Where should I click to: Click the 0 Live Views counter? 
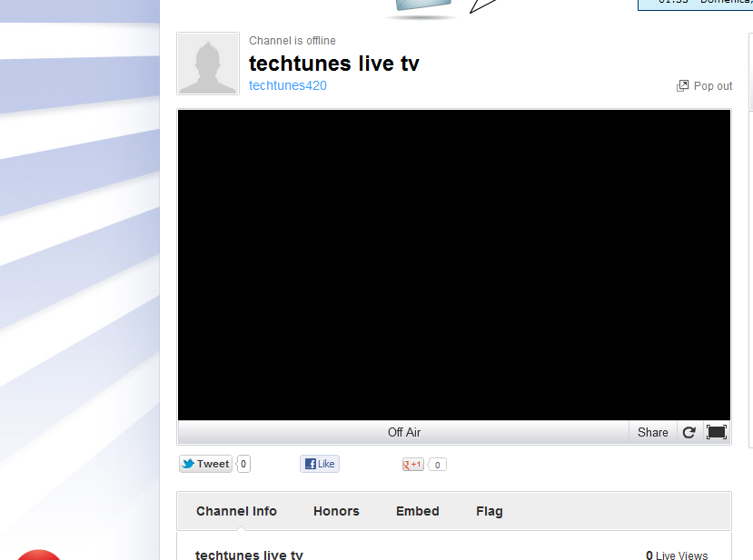676,555
